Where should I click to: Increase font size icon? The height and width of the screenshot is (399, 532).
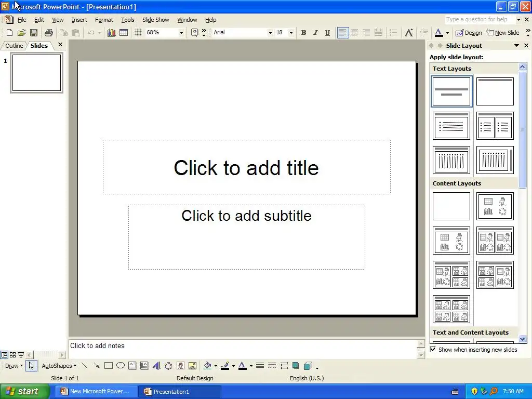pyautogui.click(x=409, y=33)
